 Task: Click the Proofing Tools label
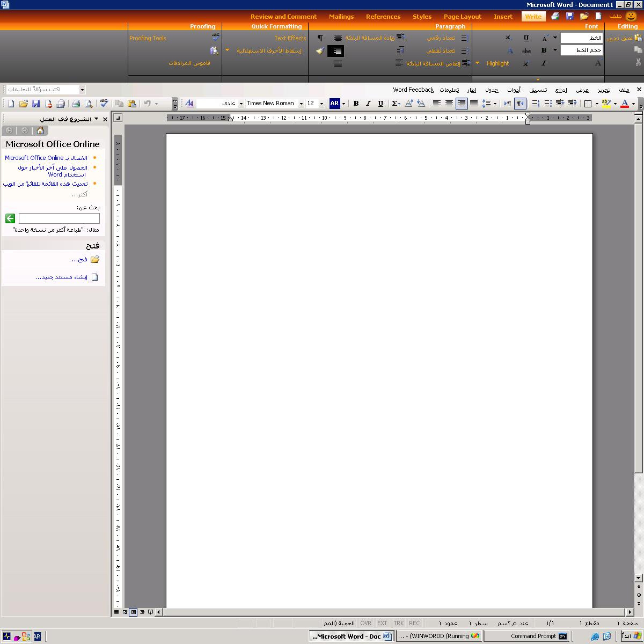(x=148, y=38)
